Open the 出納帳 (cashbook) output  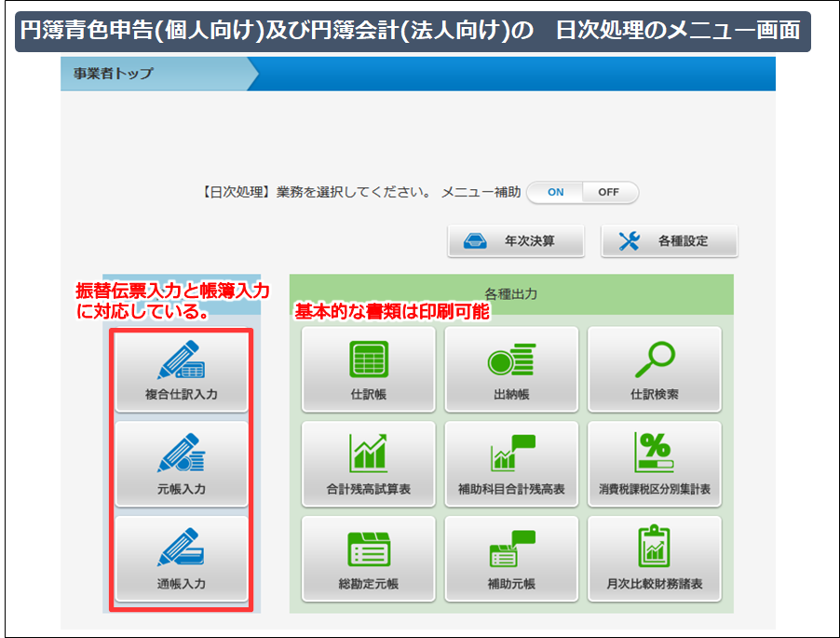pos(508,370)
